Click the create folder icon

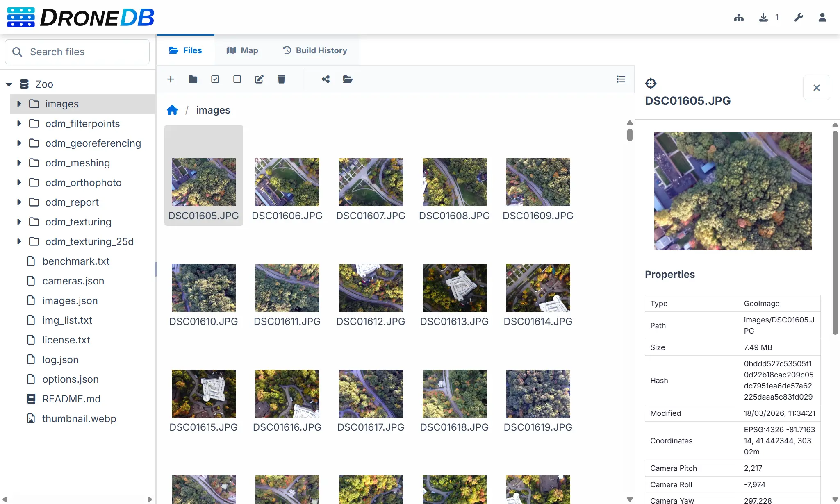tap(193, 79)
